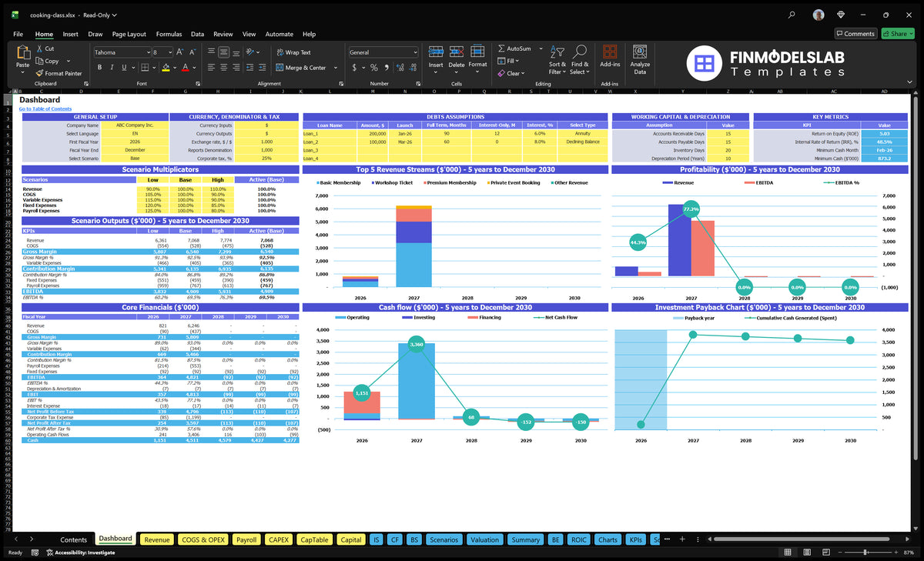
Task: Apply percent style
Action: [x=374, y=67]
